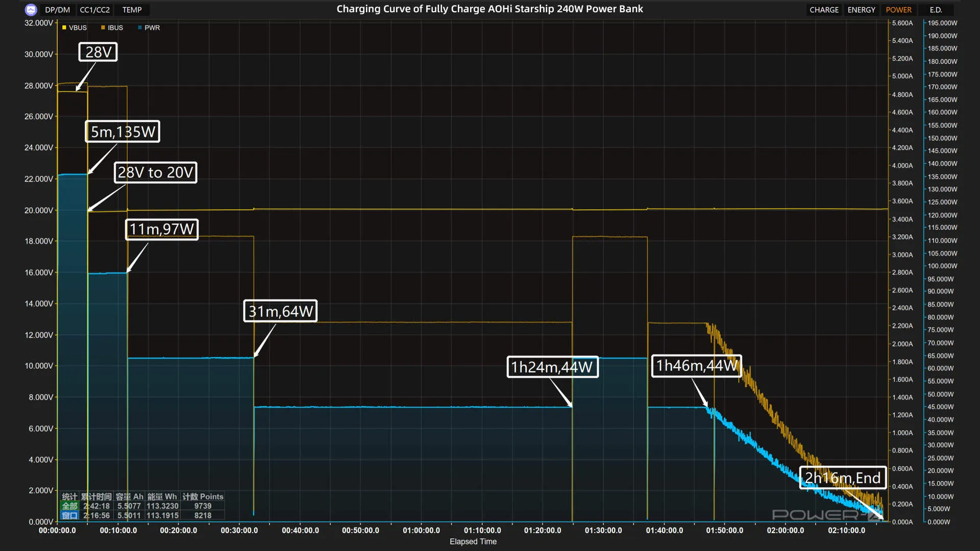Screen dimensions: 980x551
Task: Click the '2h16m,End' annotation label
Action: (x=843, y=478)
